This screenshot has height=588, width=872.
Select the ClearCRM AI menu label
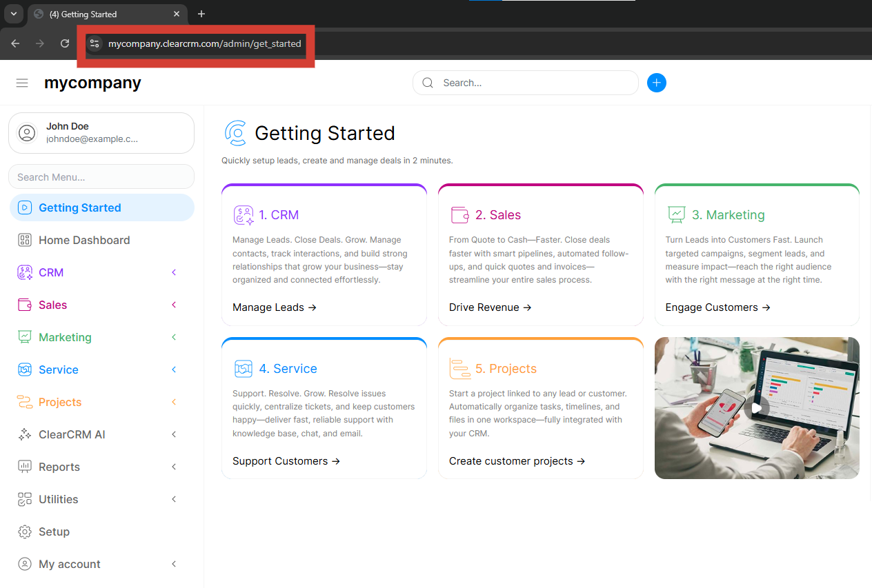coord(72,434)
